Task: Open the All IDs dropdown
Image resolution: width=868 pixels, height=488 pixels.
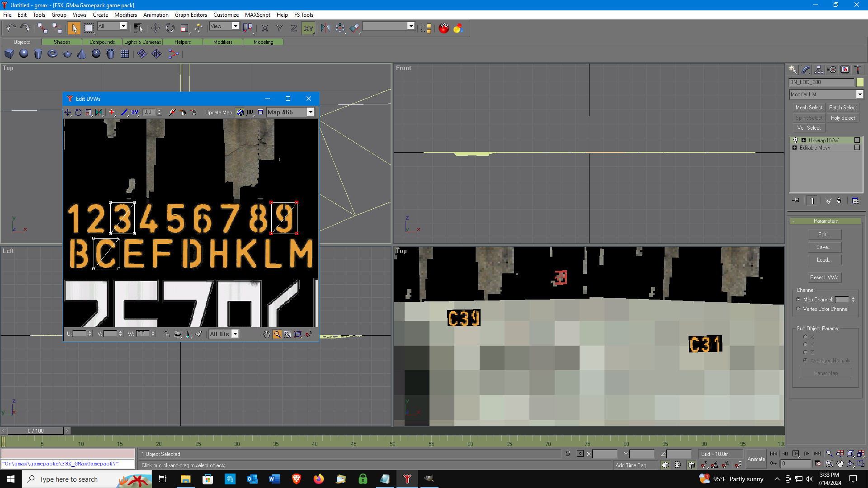Action: coord(235,334)
